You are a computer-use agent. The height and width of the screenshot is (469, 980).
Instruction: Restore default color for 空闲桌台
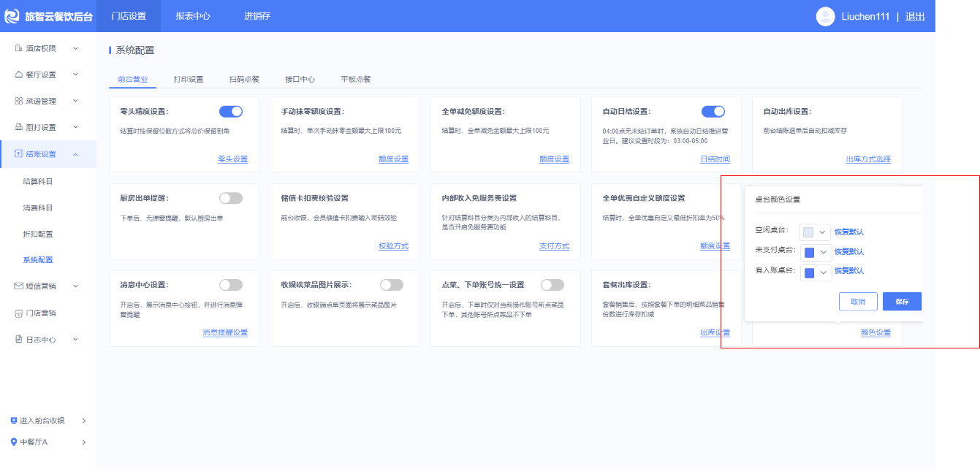849,232
